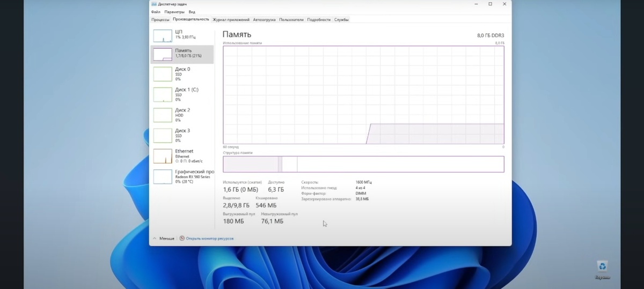Click the 4 из 4 slots value
This screenshot has width=644, height=289.
361,188
